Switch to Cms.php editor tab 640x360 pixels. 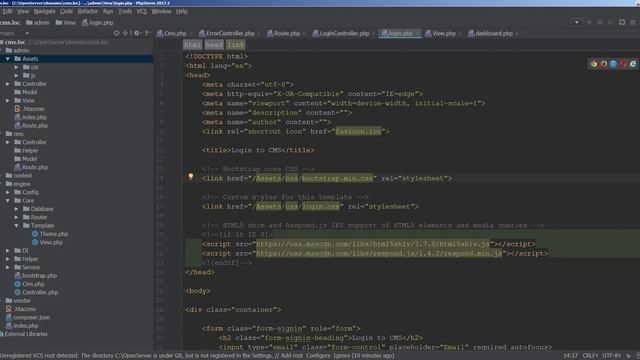(x=175, y=33)
